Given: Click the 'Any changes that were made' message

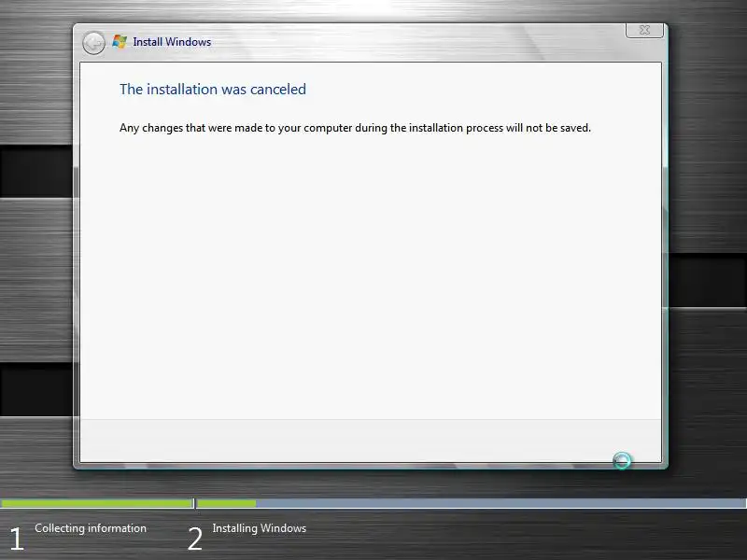Looking at the screenshot, I should tap(355, 128).
